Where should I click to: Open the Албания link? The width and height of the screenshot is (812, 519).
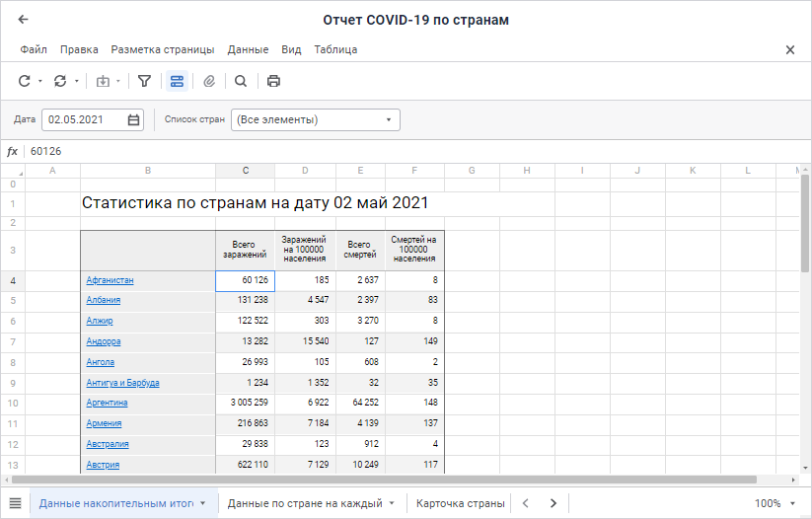(x=103, y=300)
